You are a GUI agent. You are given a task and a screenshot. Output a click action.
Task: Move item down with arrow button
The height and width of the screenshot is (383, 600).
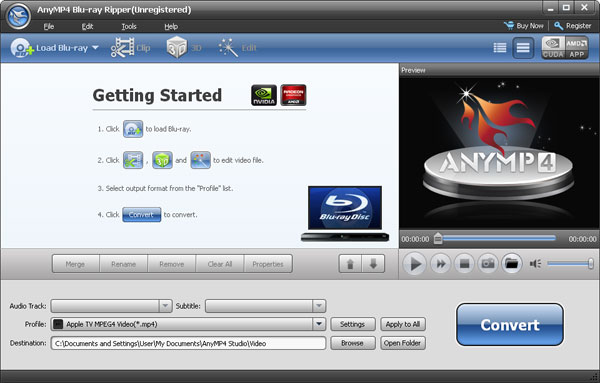tap(373, 264)
